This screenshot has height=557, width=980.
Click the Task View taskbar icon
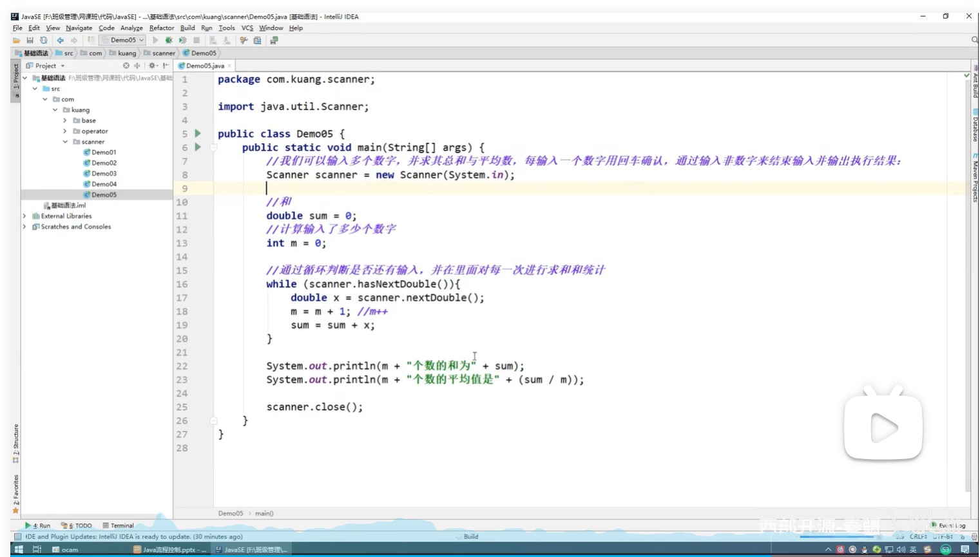37,549
